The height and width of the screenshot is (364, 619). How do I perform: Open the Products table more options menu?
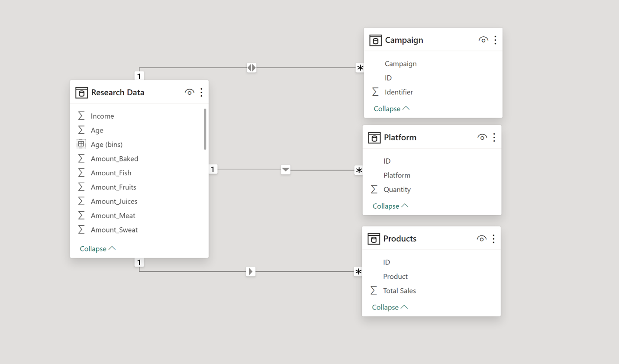[x=493, y=238]
